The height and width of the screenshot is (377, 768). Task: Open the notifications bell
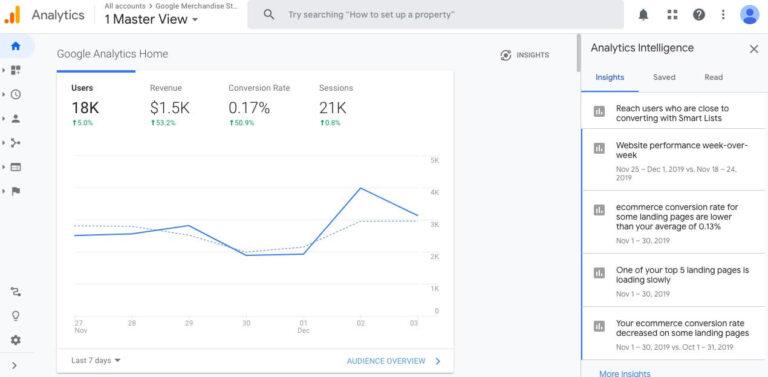pos(643,15)
